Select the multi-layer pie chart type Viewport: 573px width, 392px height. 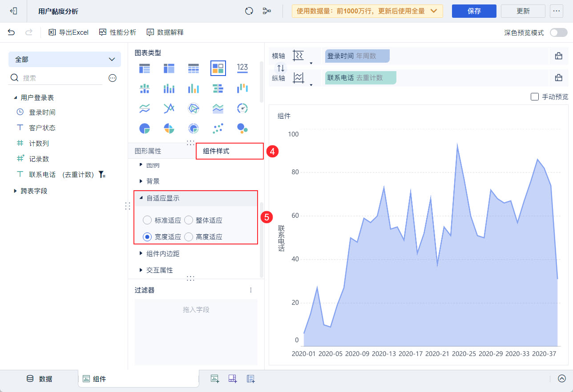193,128
